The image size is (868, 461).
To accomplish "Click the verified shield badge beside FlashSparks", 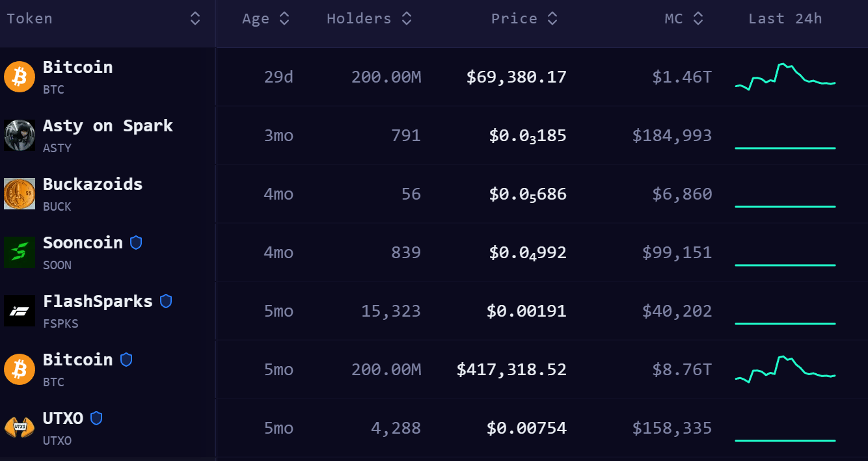I will (166, 301).
